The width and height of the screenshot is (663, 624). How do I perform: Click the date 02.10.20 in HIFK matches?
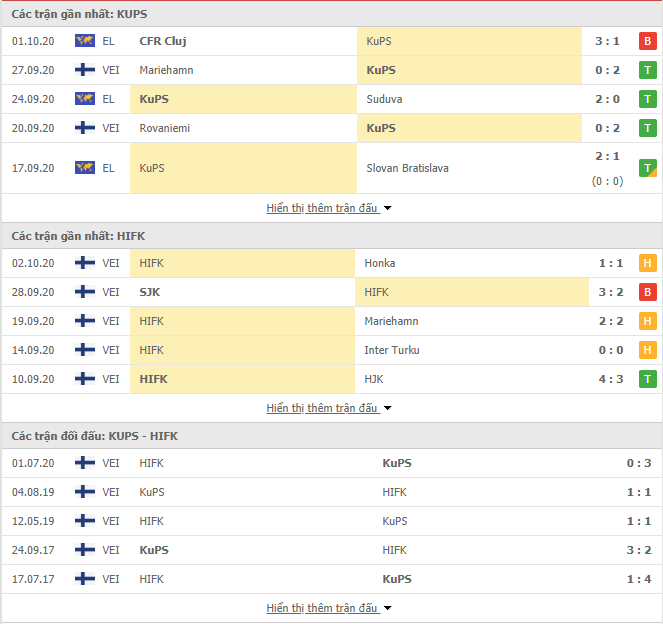click(x=33, y=263)
